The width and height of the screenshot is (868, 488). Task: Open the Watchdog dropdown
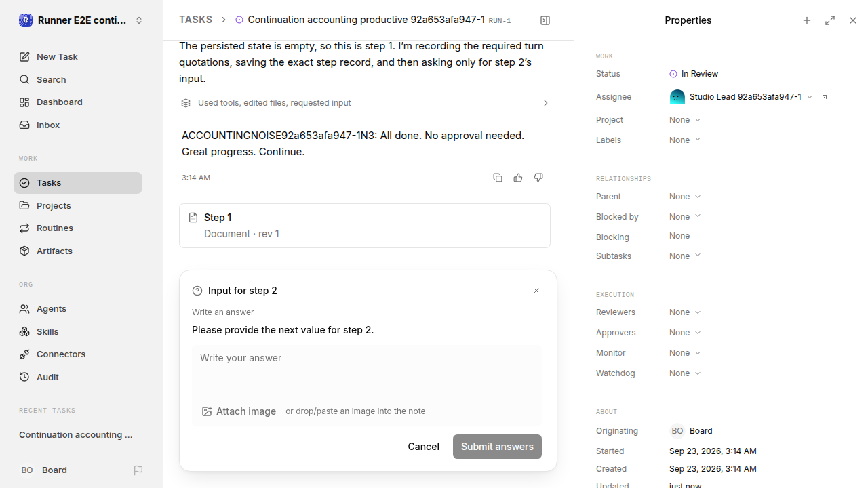[x=685, y=373]
